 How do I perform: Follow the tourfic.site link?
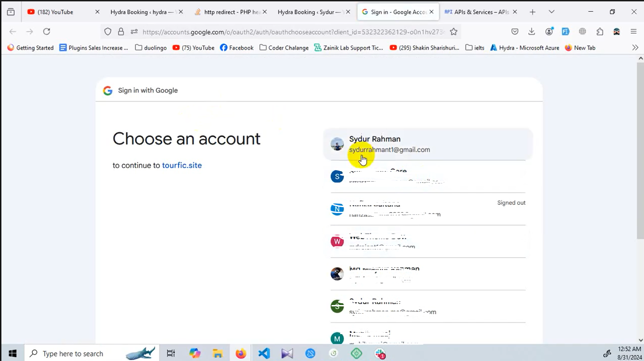click(x=182, y=165)
